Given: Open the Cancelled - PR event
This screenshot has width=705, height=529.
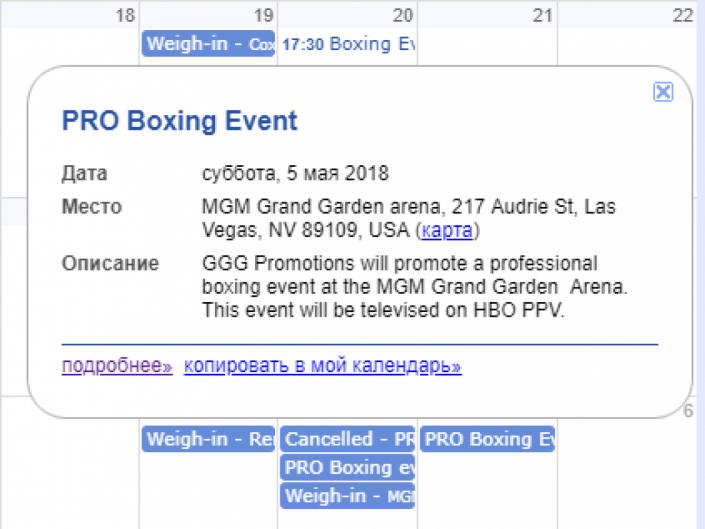Looking at the screenshot, I should pyautogui.click(x=347, y=439).
